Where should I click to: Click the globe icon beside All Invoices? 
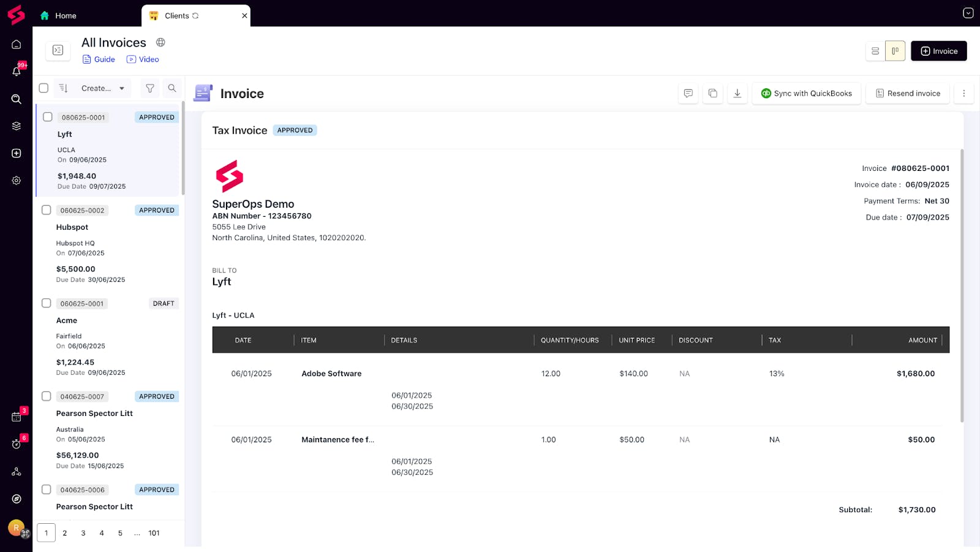pyautogui.click(x=160, y=42)
